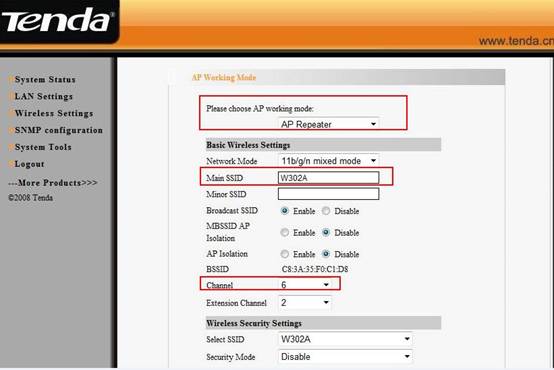Select Enable for Broadcast SSID

(x=284, y=211)
